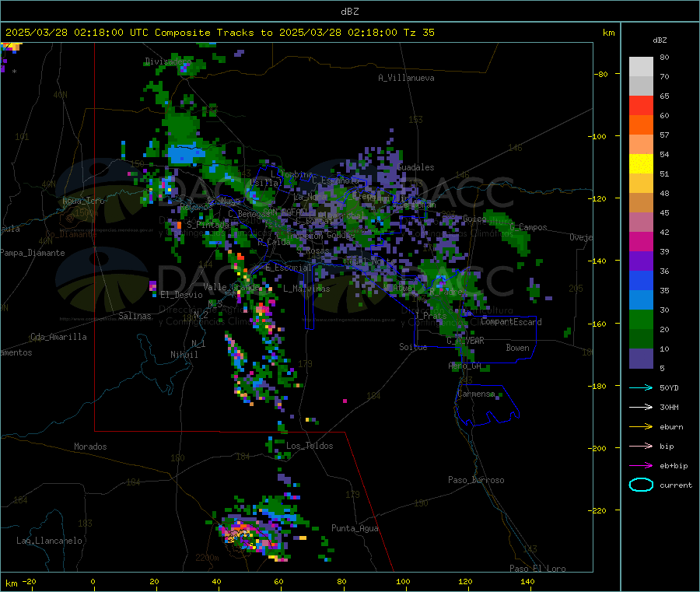Click the El_Desvio map label
Viewport: 700px width, 592px height.
(181, 295)
